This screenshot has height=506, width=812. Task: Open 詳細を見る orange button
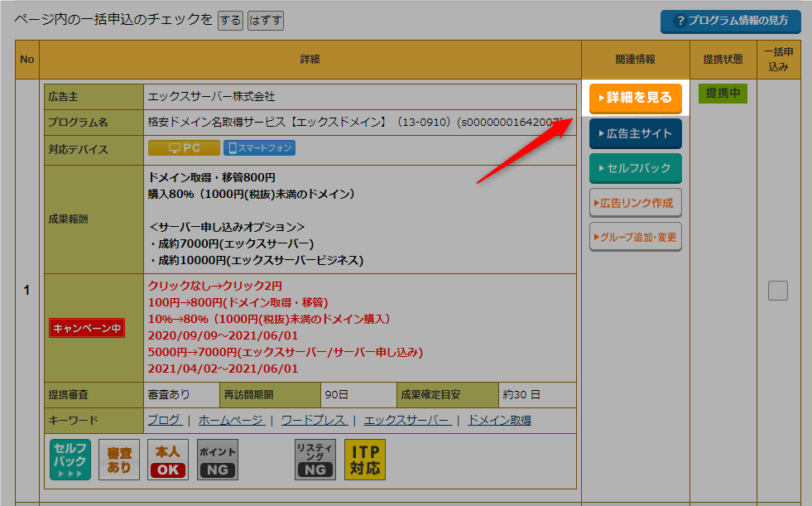point(636,98)
